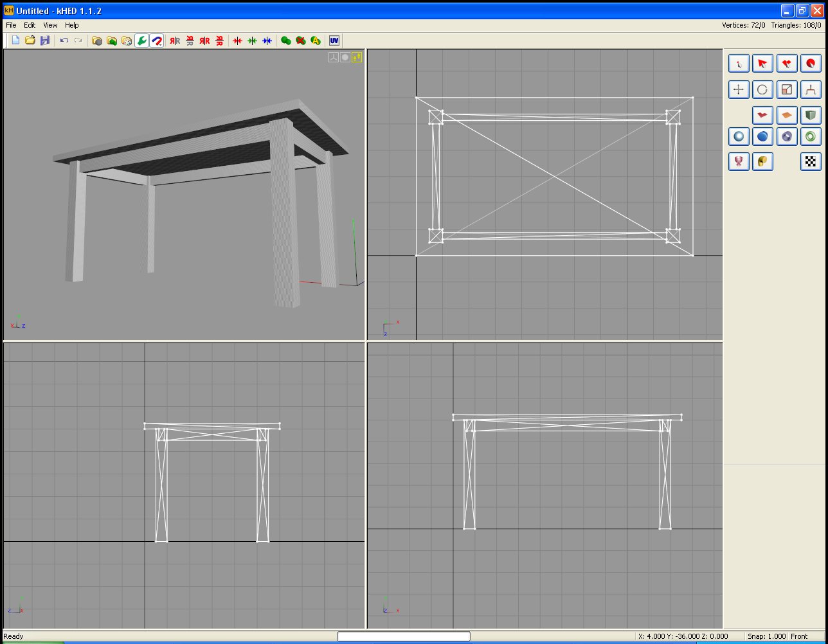Screen dimensions: 828x644
Task: Choose the blue cylinder primitive tool
Action: click(x=762, y=136)
